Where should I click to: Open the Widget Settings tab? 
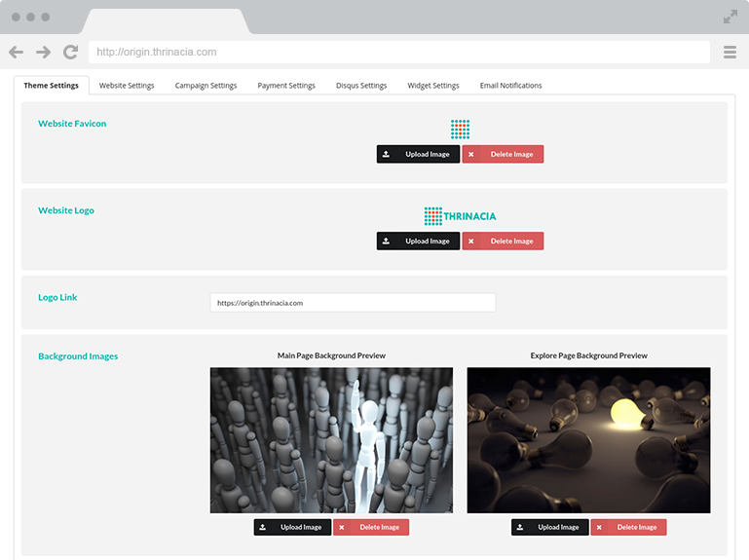pos(433,86)
